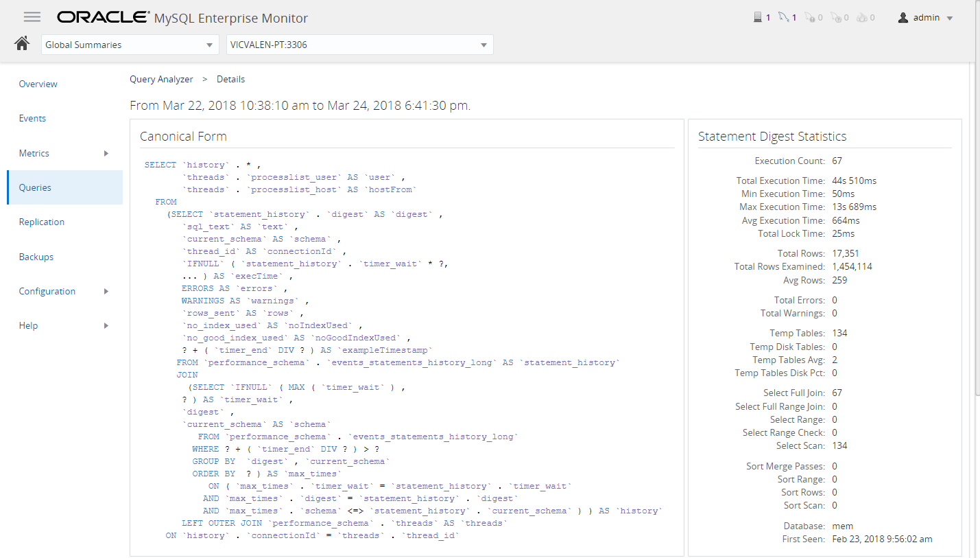View unreachable instances warning icon
The width and height of the screenshot is (980, 558).
click(x=811, y=17)
